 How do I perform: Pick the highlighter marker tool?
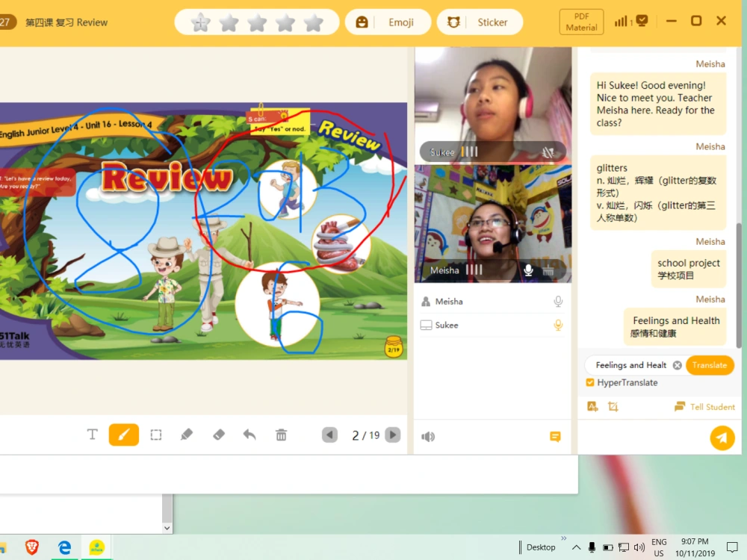point(187,435)
